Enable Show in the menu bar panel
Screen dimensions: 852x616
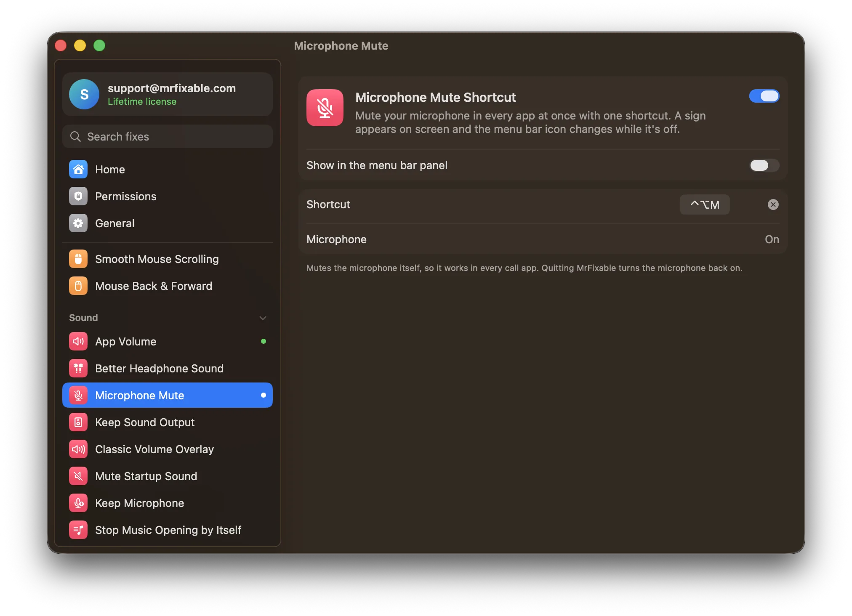pyautogui.click(x=764, y=165)
